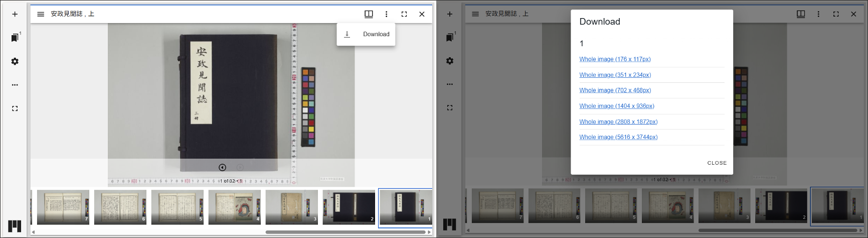This screenshot has height=238, width=868.
Task: Click the horizontal scrollbar under left thumbnails
Action: tap(345, 232)
